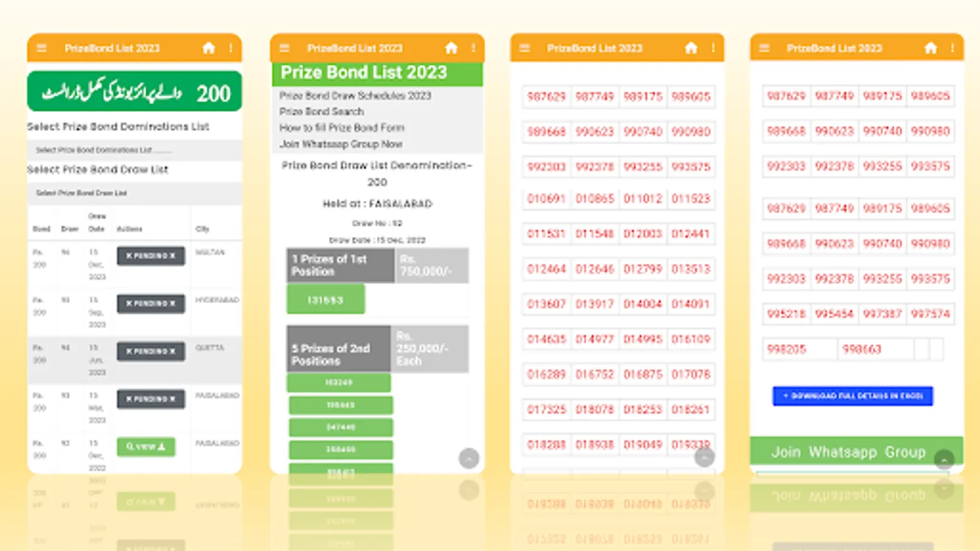Image resolution: width=980 pixels, height=551 pixels.
Task: Expand the Select Prize Bond Draw List dropdown
Action: [x=135, y=193]
